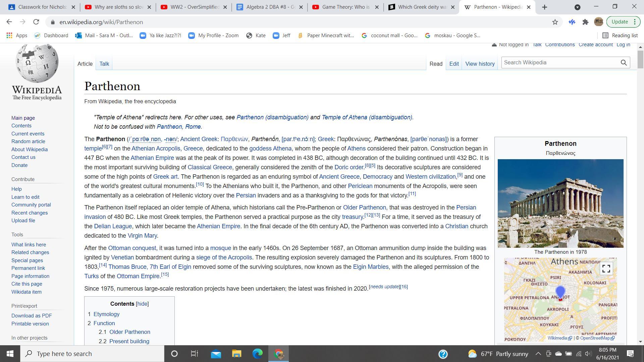
Task: Follow the Elgin Marbles link
Action: click(x=371, y=267)
